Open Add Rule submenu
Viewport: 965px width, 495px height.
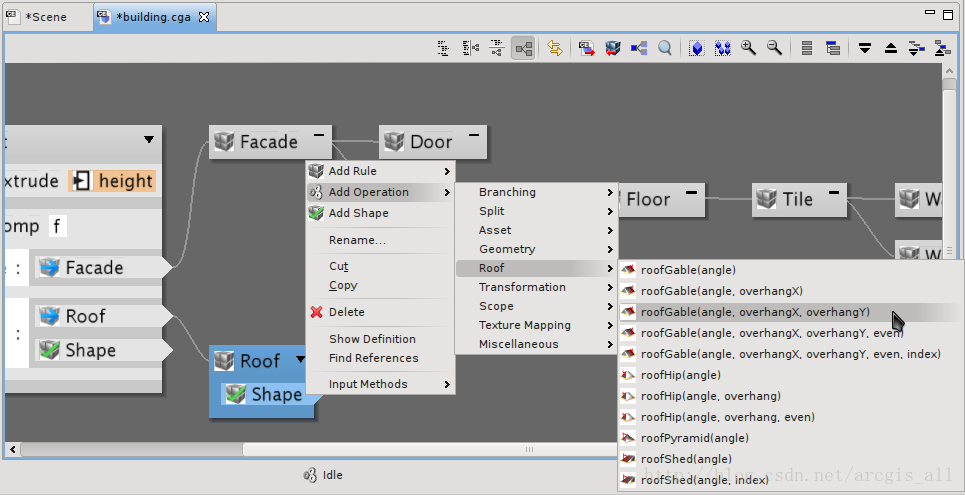pyautogui.click(x=380, y=171)
